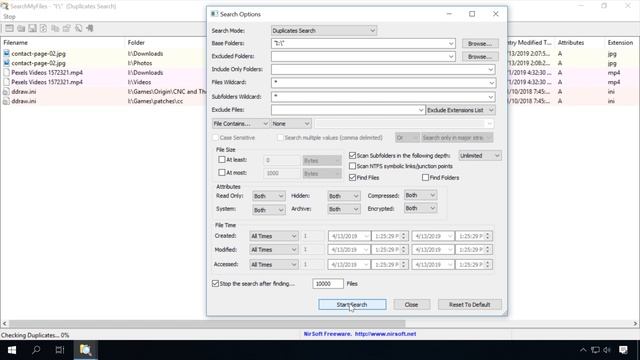Image resolution: width=640 pixels, height=360 pixels.
Task: Open the Unlimited subfolder depth dropdown
Action: coord(480,156)
